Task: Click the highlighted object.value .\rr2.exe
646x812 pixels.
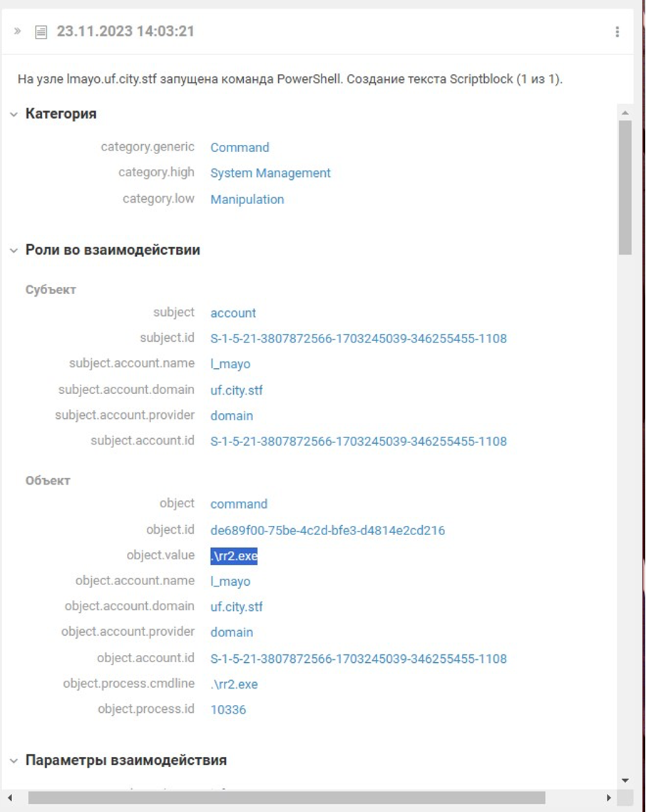Action: (x=234, y=556)
